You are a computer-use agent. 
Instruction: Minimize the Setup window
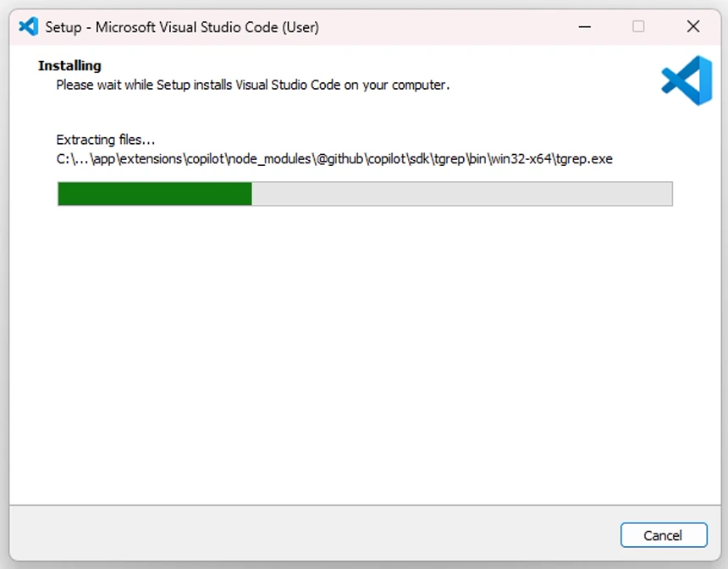pyautogui.click(x=585, y=26)
